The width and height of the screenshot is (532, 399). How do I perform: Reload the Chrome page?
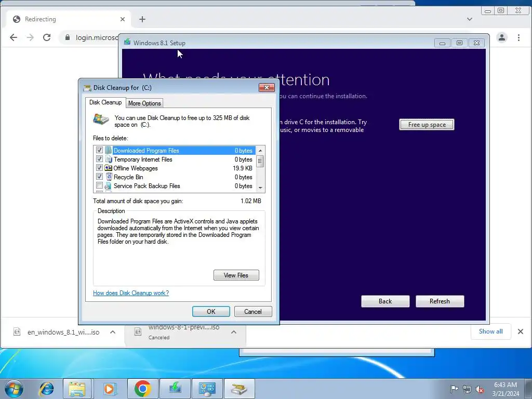pos(47,37)
